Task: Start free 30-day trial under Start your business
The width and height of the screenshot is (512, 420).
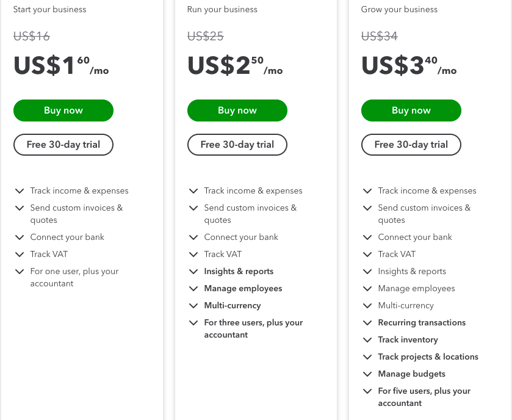Action: (63, 145)
